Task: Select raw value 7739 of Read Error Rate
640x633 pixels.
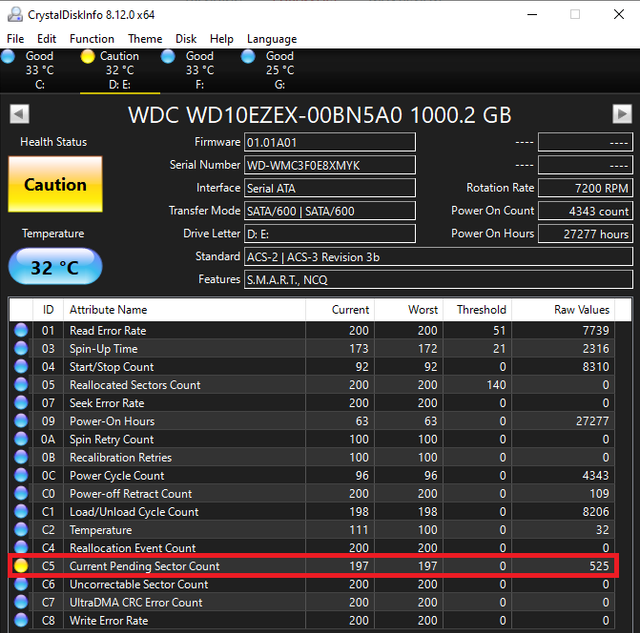Action: [596, 330]
